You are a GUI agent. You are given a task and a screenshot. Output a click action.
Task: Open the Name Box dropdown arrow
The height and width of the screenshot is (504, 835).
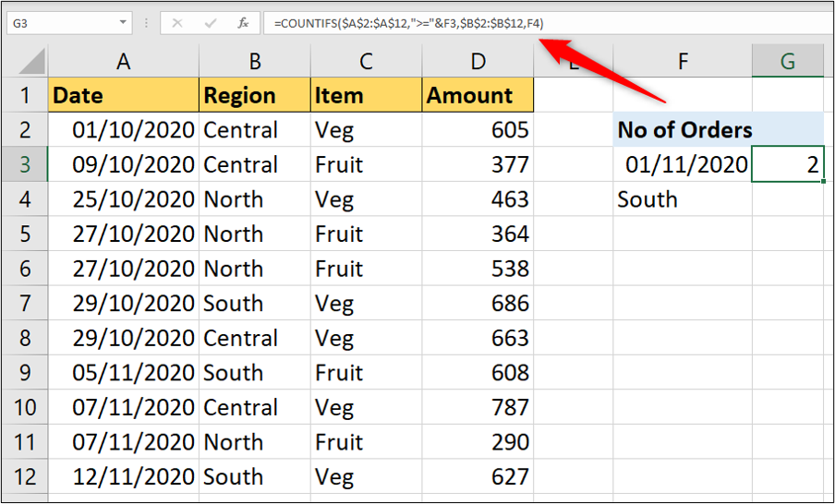coord(124,21)
